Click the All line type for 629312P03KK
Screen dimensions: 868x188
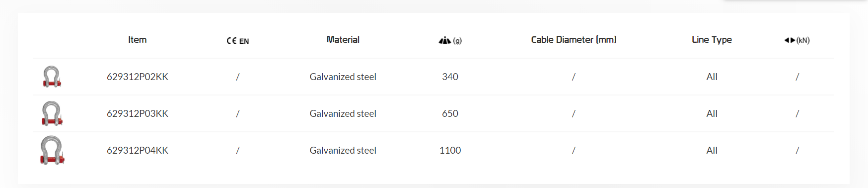(x=712, y=113)
